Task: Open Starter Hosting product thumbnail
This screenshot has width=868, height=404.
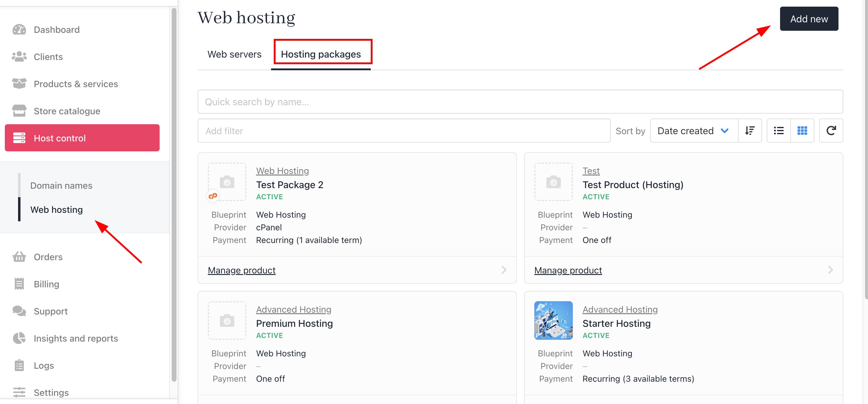Action: coord(554,320)
